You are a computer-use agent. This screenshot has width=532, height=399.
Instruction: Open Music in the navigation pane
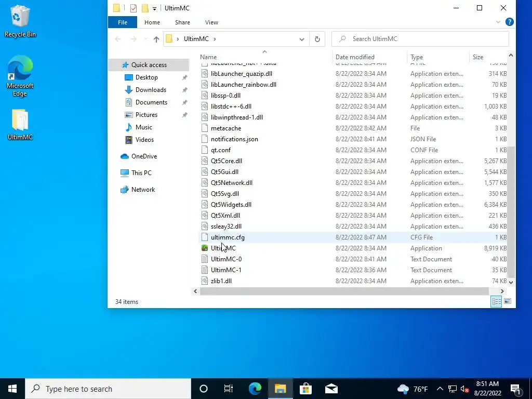(x=143, y=127)
